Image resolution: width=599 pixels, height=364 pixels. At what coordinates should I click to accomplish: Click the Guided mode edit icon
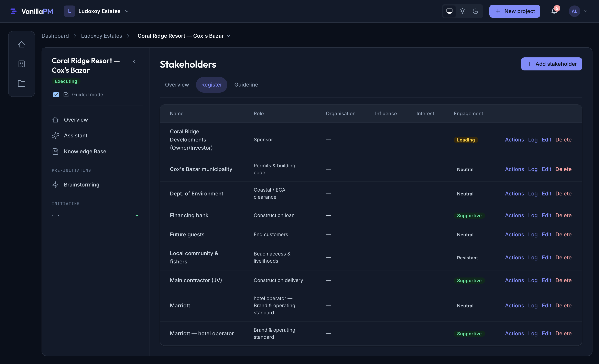pyautogui.click(x=66, y=95)
